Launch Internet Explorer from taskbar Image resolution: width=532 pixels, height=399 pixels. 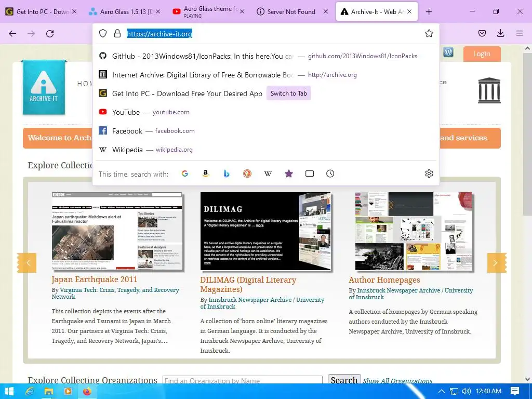click(x=30, y=392)
